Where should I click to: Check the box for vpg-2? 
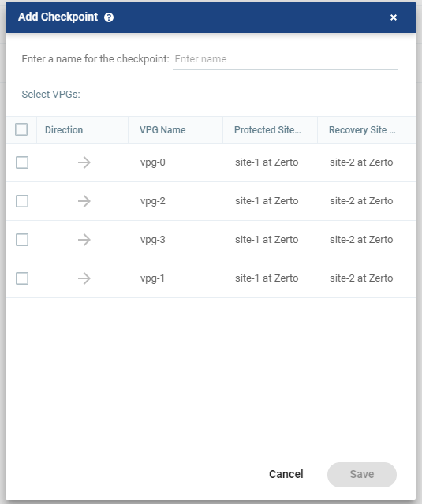point(22,201)
